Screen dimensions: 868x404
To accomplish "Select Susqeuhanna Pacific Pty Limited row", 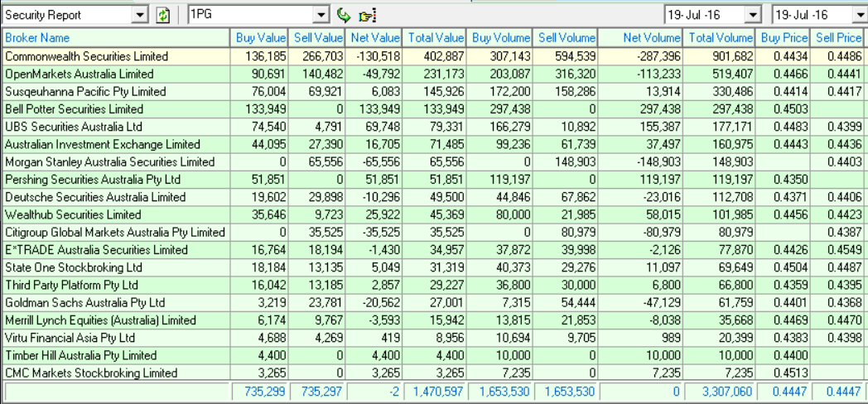I will pos(434,91).
